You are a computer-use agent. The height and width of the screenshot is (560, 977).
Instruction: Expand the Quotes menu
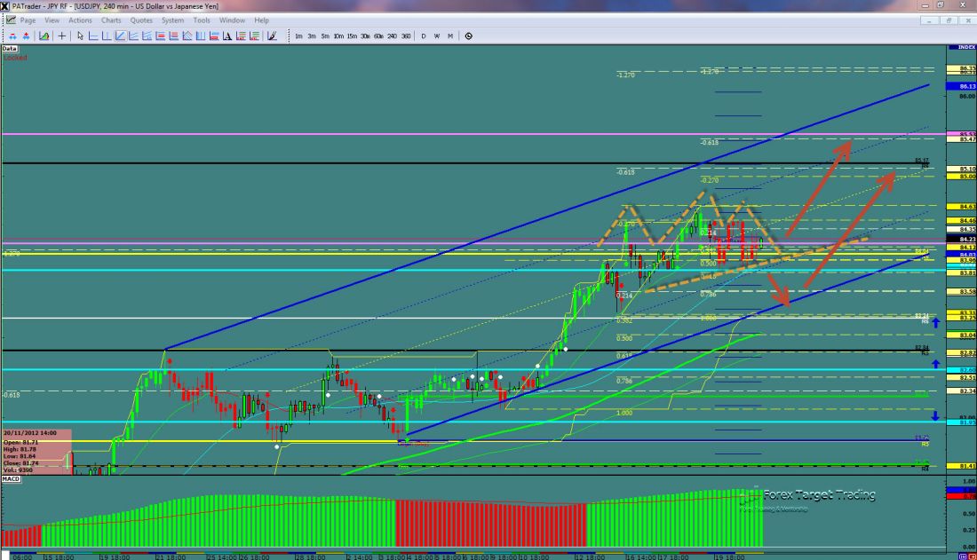[x=140, y=20]
